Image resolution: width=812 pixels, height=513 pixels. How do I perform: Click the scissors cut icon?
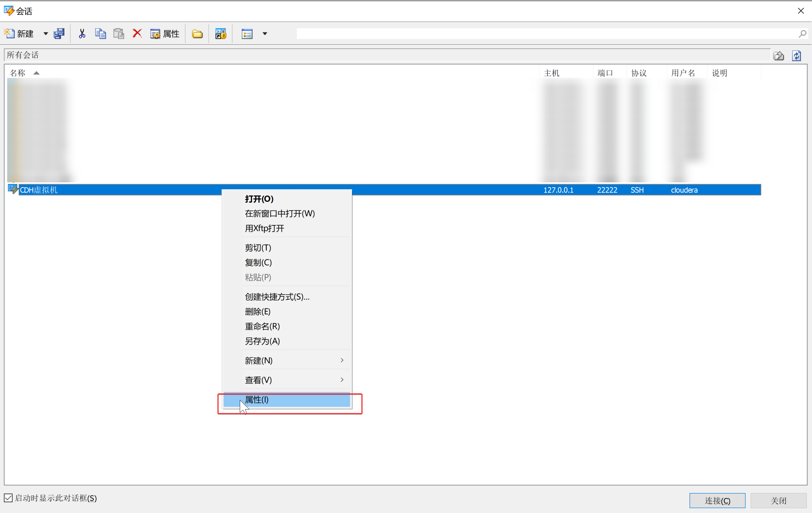pyautogui.click(x=82, y=34)
